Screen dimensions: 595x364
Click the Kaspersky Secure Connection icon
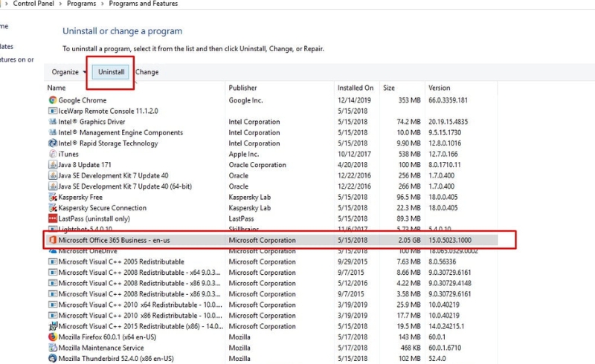53,208
